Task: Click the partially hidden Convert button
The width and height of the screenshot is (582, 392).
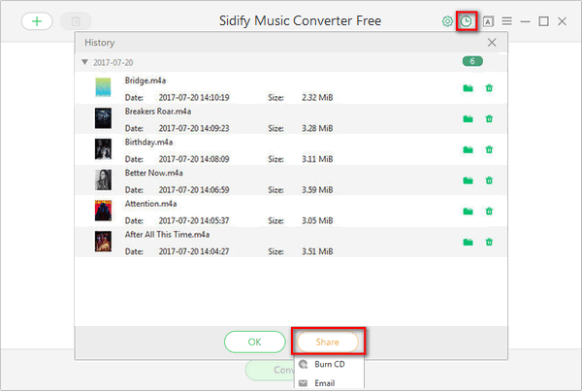Action: click(x=271, y=370)
